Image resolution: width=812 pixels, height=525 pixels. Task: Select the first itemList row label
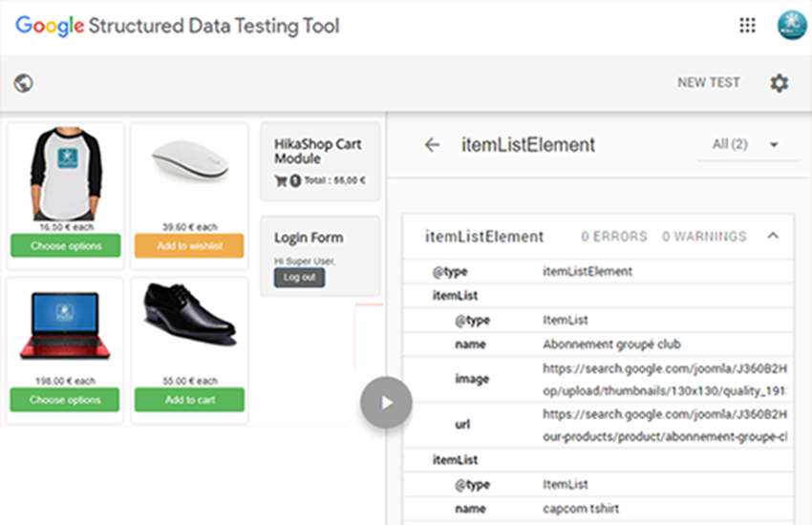pos(455,296)
